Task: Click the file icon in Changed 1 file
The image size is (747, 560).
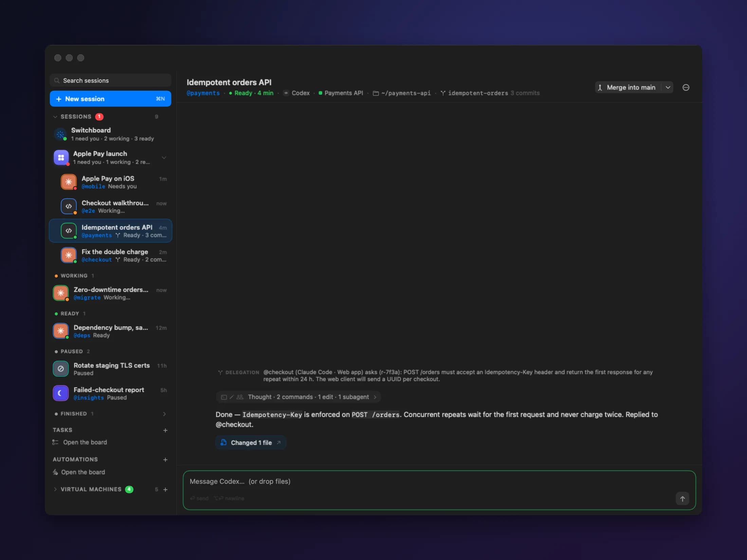Action: tap(223, 442)
